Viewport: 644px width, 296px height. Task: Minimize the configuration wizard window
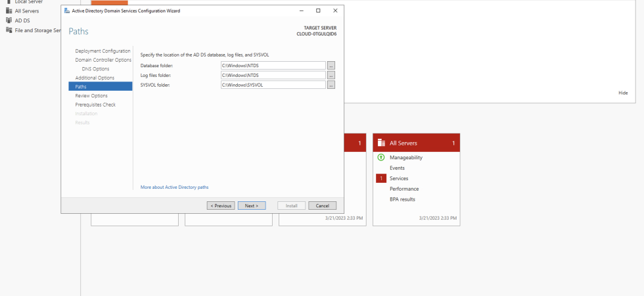coord(302,11)
